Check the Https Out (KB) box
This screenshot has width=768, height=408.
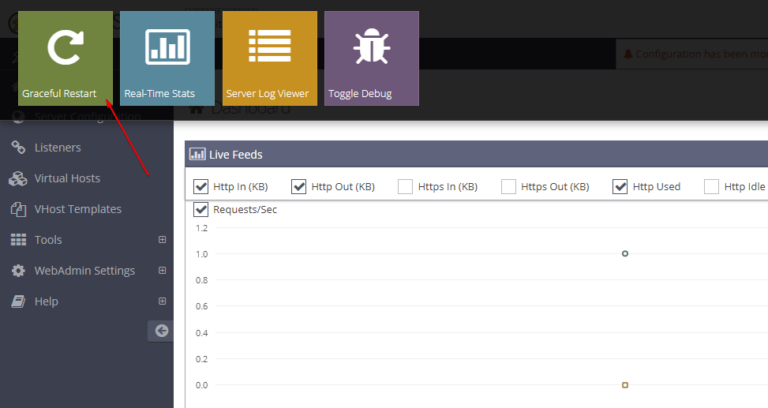click(x=508, y=186)
